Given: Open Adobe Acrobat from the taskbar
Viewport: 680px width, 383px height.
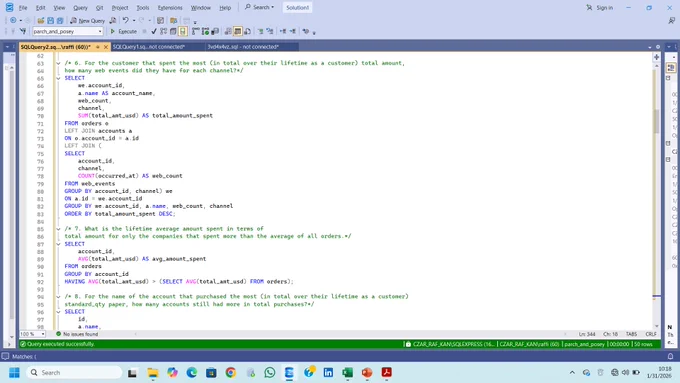Looking at the screenshot, I should coord(386,373).
